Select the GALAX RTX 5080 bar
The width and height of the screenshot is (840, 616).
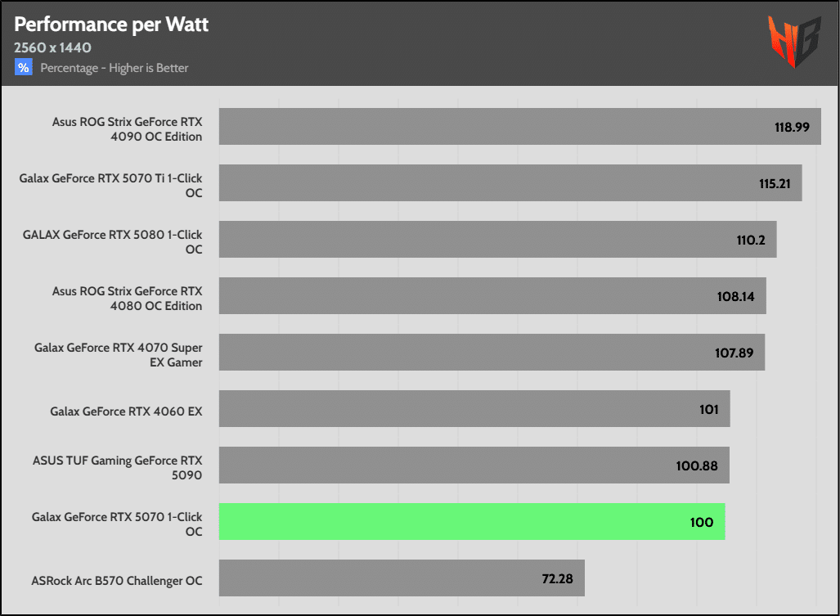coord(497,240)
